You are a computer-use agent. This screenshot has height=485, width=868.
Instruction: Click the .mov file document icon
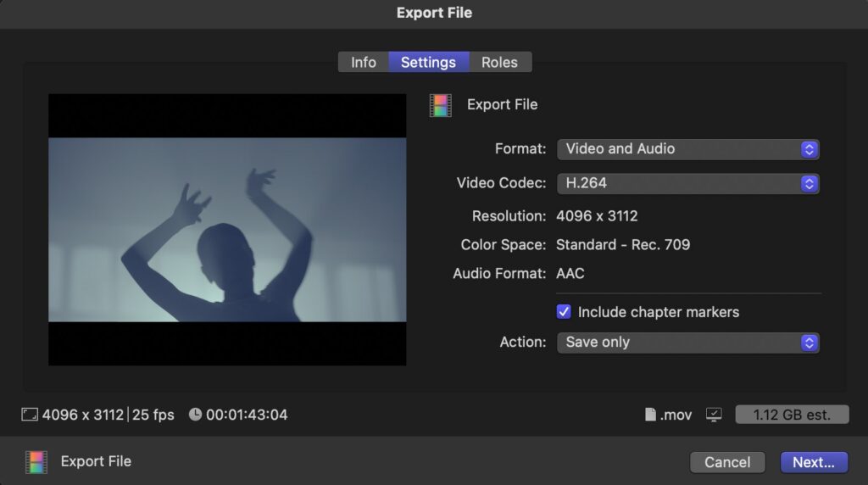(x=650, y=415)
